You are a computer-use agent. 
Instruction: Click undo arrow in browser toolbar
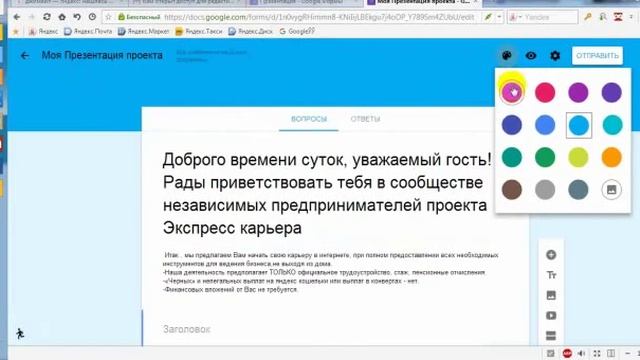pyautogui.click(x=77, y=17)
